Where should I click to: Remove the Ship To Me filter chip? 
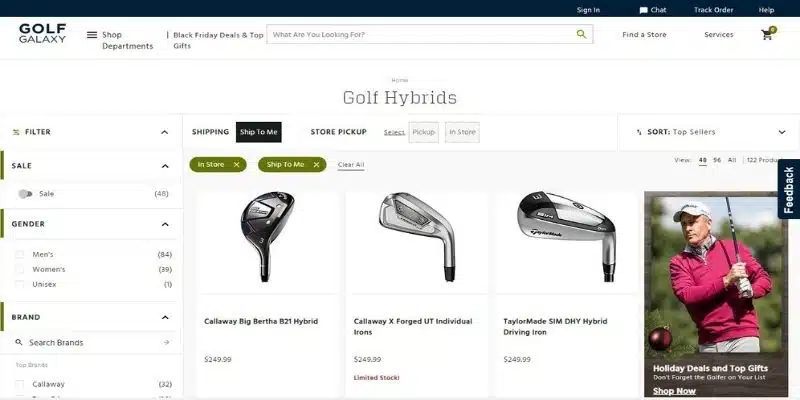pos(316,164)
